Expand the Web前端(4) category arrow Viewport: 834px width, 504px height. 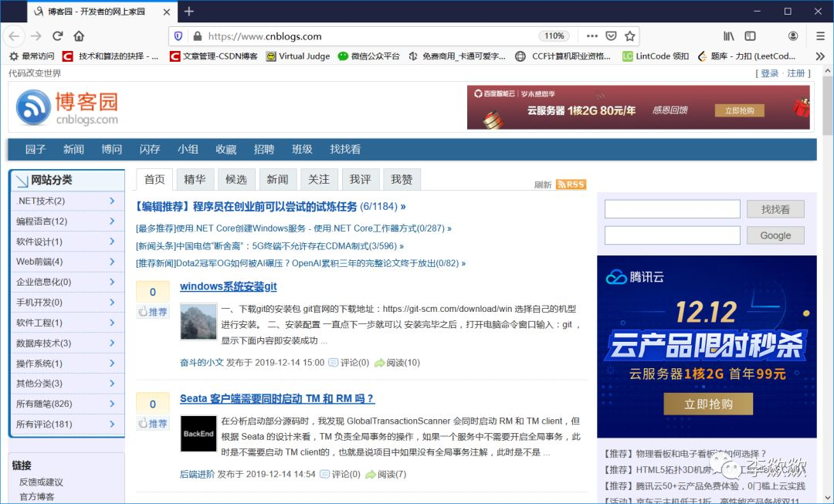pyautogui.click(x=112, y=261)
